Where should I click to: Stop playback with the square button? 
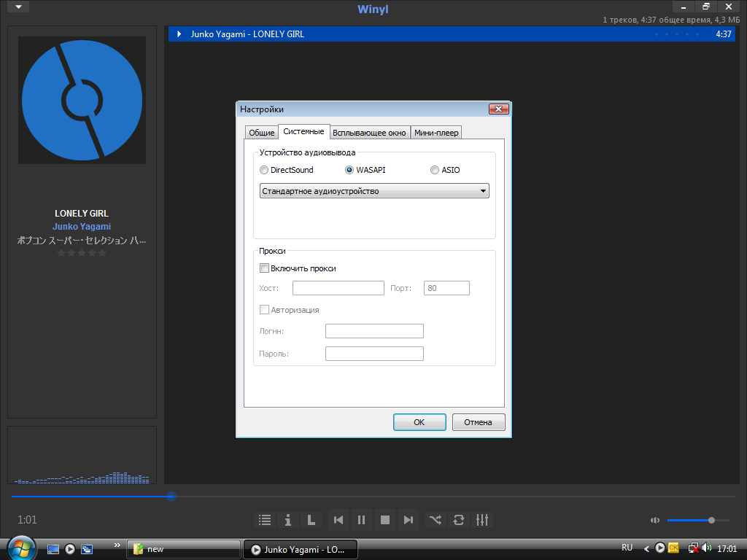385,520
